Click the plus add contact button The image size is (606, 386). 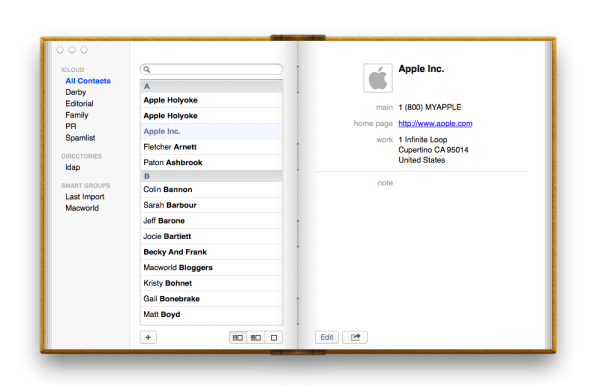click(x=148, y=337)
